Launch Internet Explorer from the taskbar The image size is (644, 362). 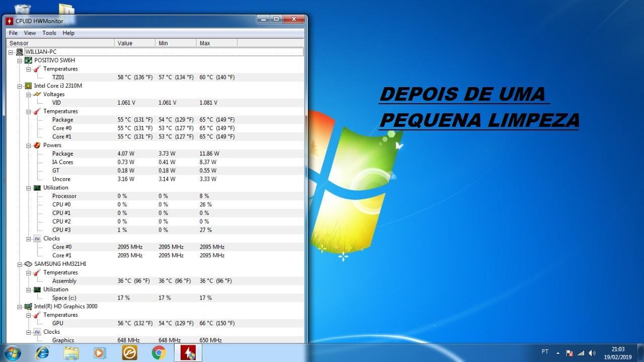(x=42, y=352)
